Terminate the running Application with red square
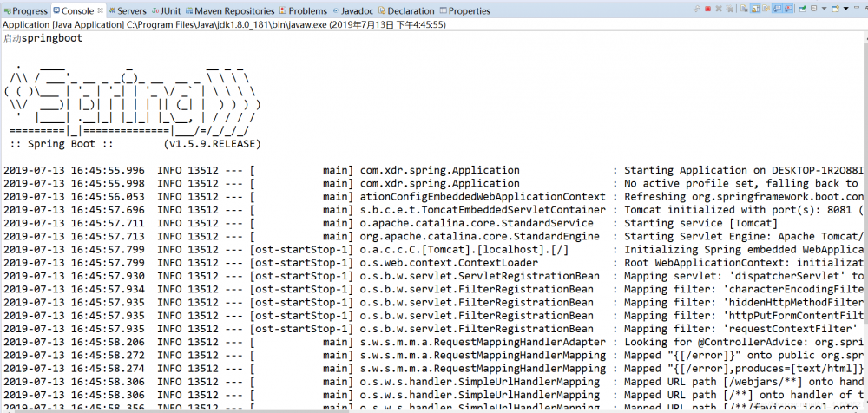868x413 pixels. click(708, 9)
